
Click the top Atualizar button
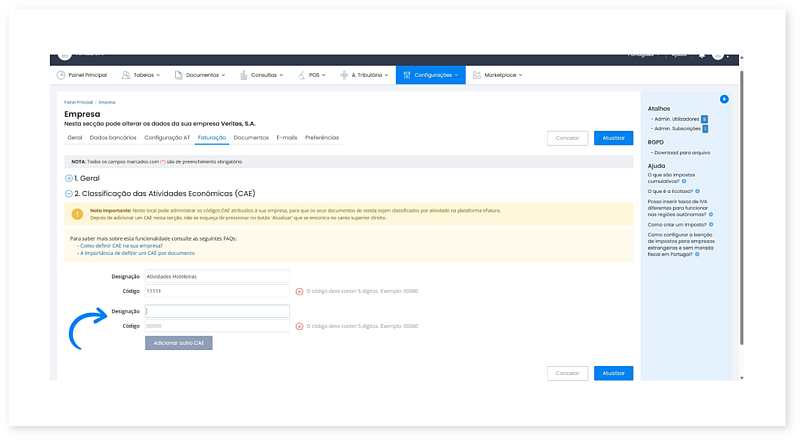(613, 139)
